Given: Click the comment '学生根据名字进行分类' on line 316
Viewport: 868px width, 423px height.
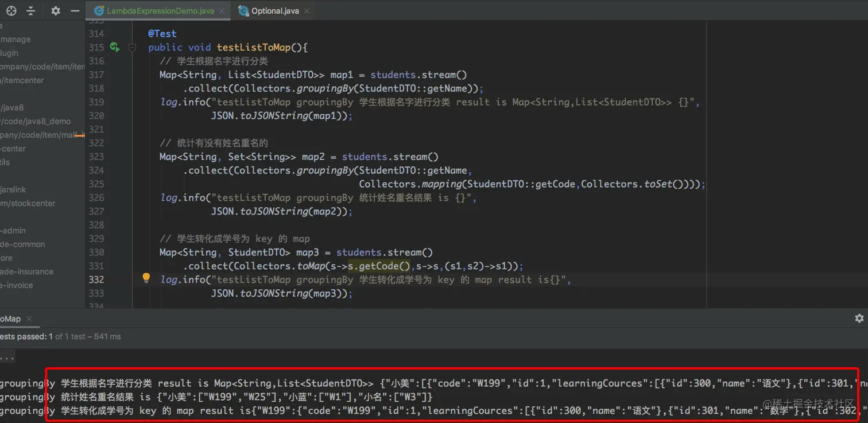Looking at the screenshot, I should pos(214,61).
